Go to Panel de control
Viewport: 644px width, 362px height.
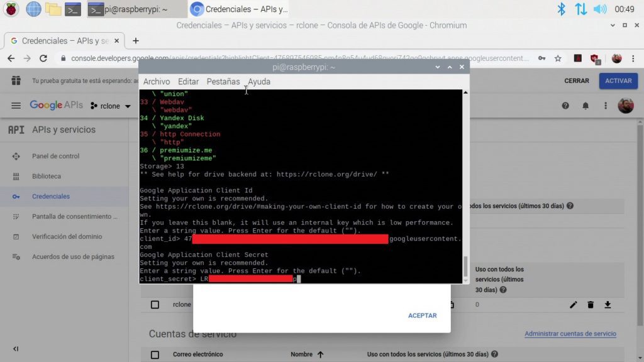click(x=56, y=156)
